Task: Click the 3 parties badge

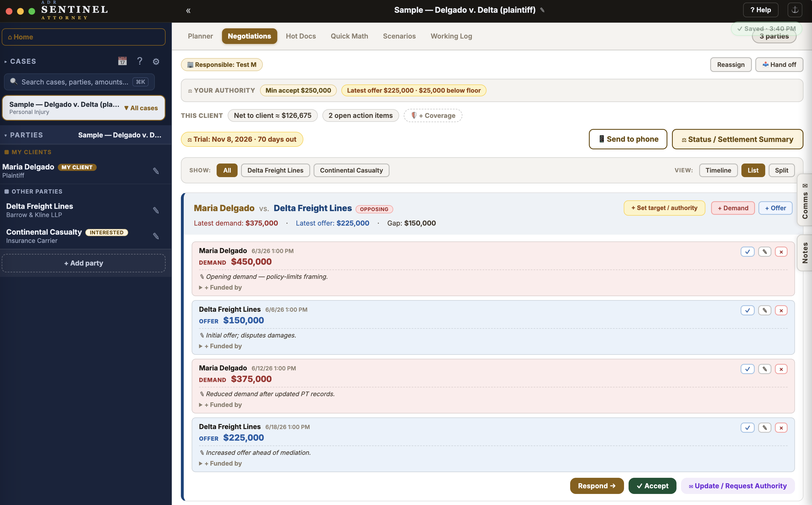Action: 774,36
